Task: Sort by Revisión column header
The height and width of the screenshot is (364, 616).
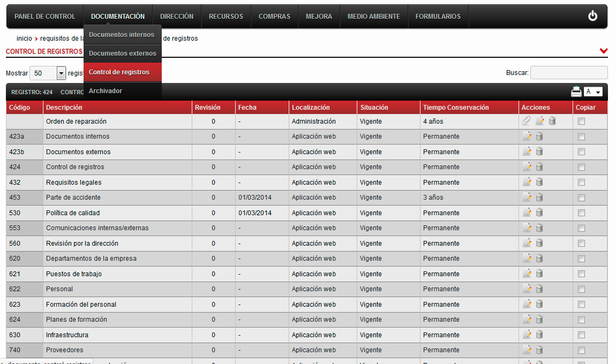Action: tap(214, 108)
